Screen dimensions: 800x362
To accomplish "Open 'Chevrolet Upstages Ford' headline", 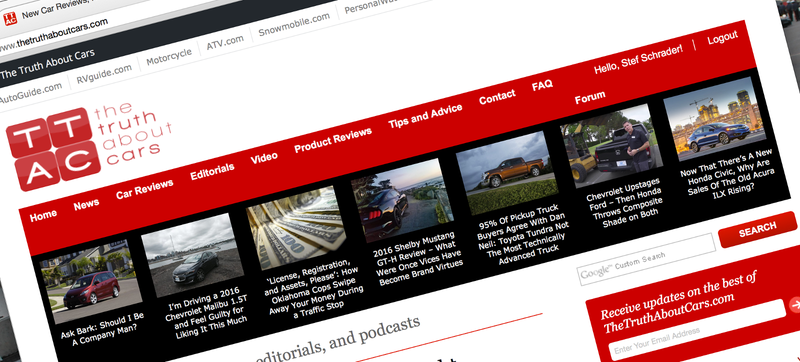I will pyautogui.click(x=626, y=203).
